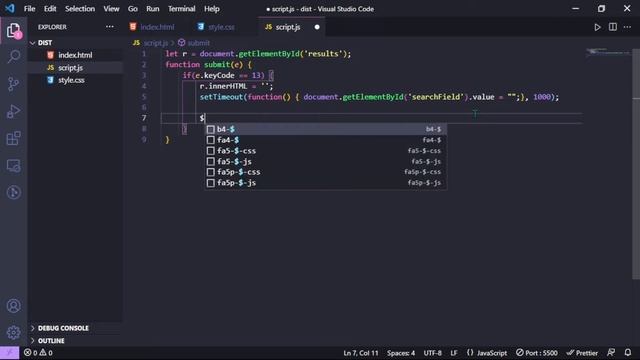
Task: Open the Help menu
Action: pos(212,9)
